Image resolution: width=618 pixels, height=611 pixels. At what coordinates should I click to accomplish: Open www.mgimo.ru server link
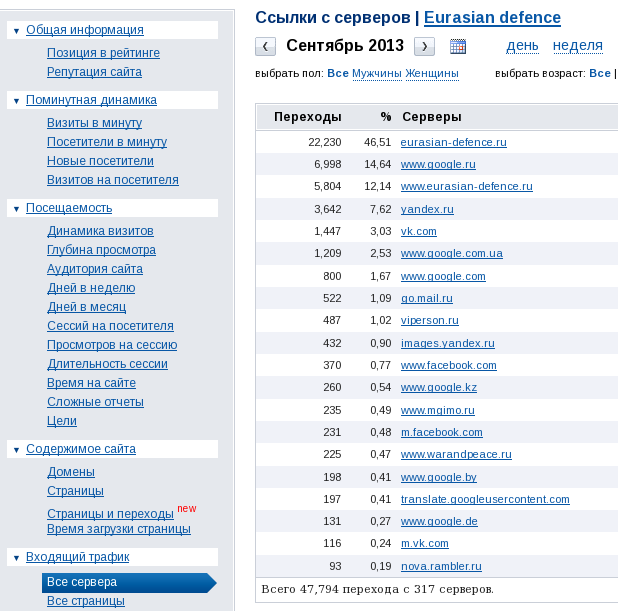point(438,410)
